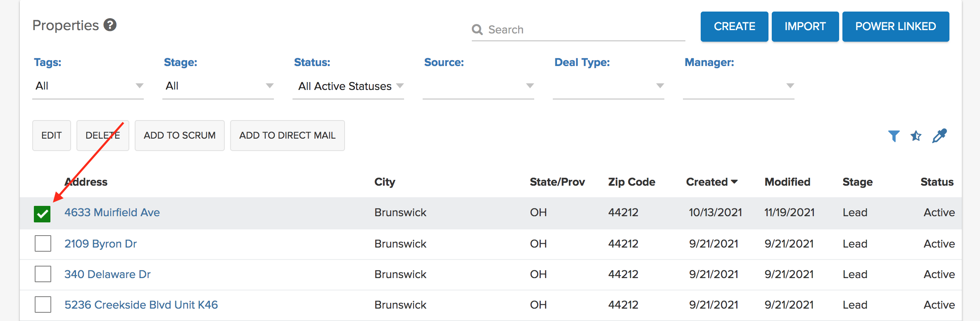Click the POWER LINKED button

(895, 26)
